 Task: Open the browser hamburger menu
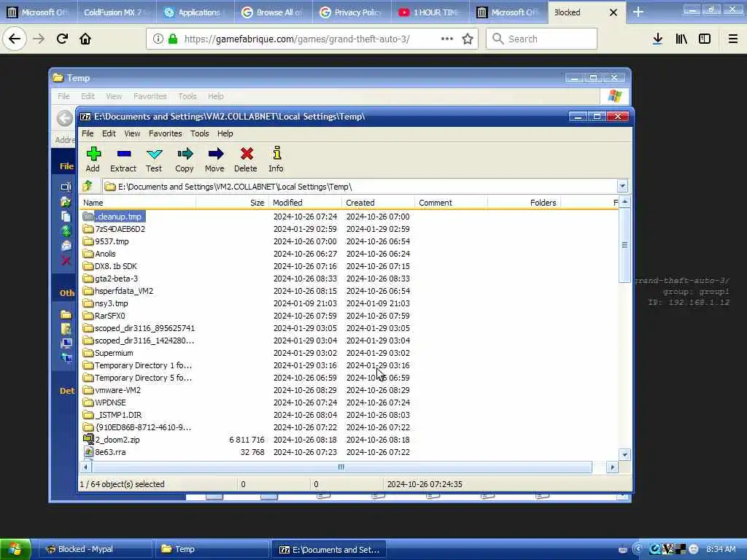[x=733, y=39]
